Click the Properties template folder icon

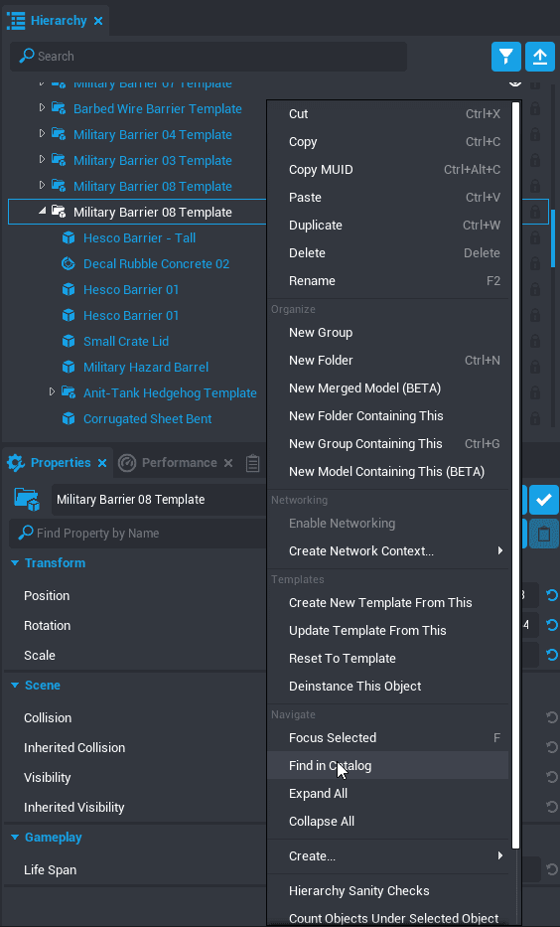[x=27, y=500]
